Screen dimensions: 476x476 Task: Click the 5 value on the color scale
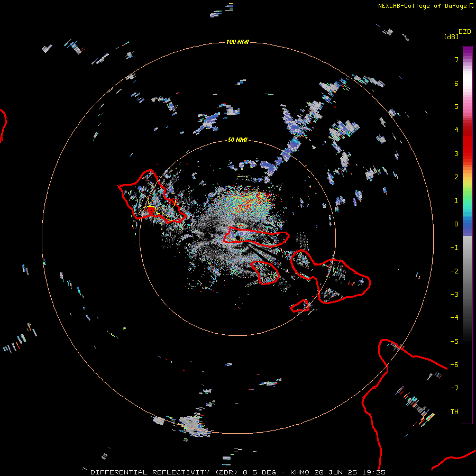[456, 106]
